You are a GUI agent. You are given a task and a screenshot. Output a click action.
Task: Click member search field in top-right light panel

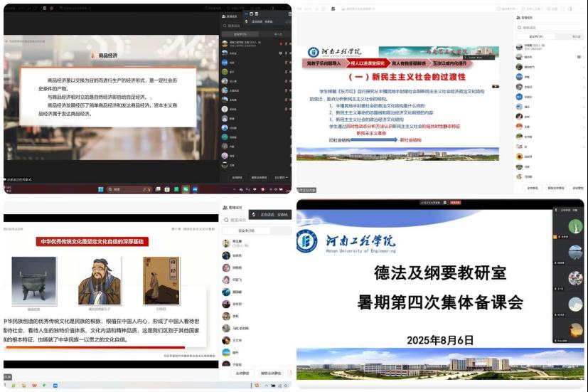(550, 28)
